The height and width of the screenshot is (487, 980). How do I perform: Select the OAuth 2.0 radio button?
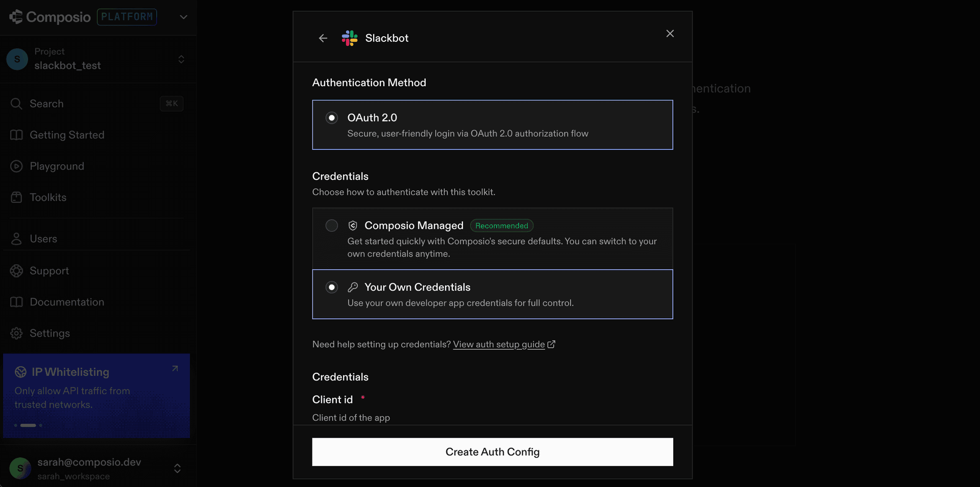click(x=332, y=118)
